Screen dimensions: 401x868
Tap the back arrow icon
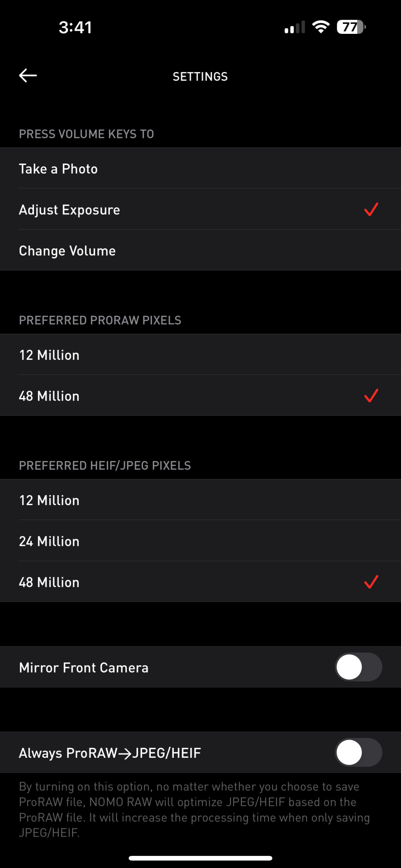point(28,76)
